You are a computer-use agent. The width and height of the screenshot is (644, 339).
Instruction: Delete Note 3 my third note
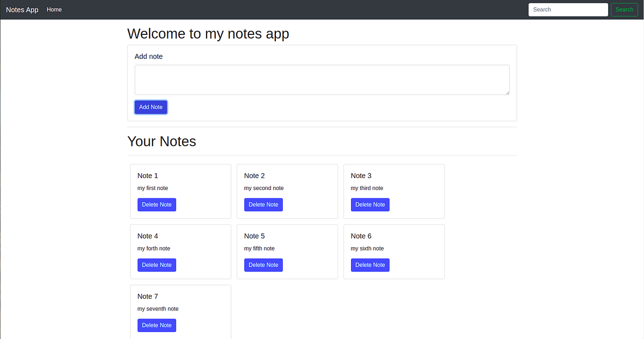pyautogui.click(x=370, y=204)
